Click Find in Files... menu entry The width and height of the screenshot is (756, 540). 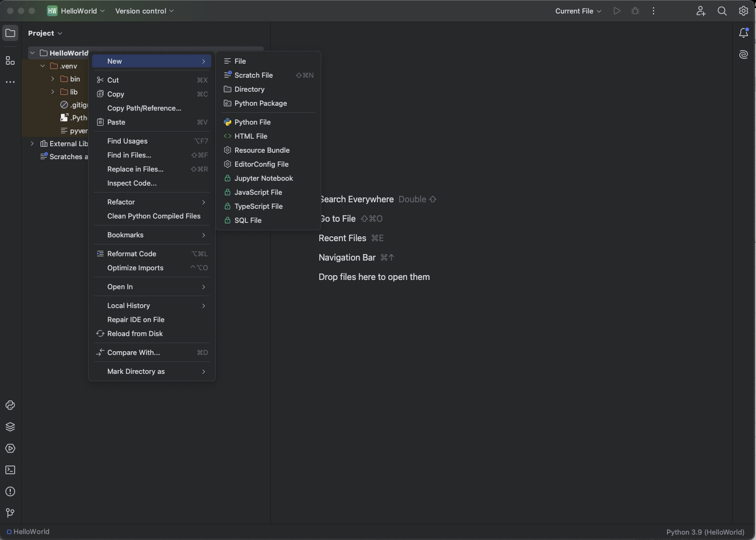152,155
